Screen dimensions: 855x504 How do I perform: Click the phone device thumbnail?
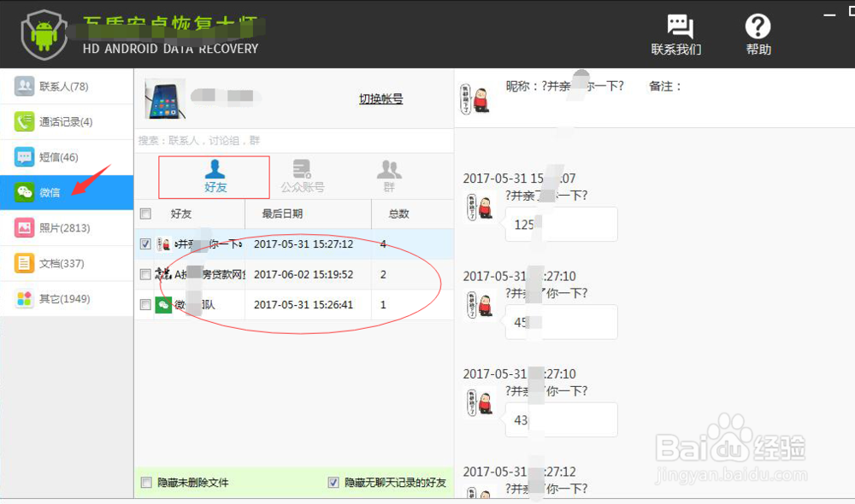pos(165,99)
